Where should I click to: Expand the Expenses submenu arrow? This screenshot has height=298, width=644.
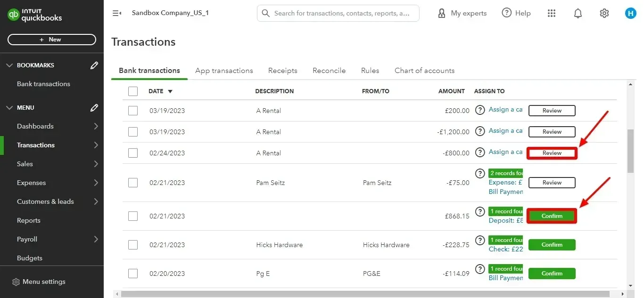[x=96, y=183]
